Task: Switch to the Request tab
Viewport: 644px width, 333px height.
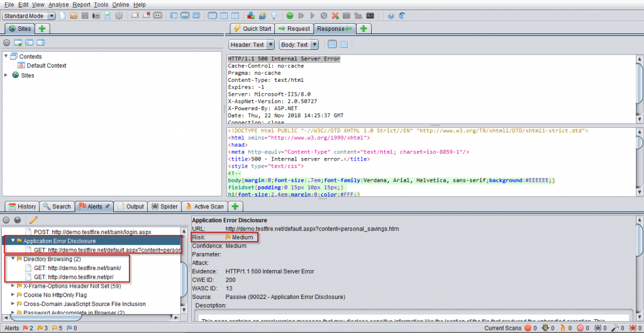Action: pyautogui.click(x=294, y=28)
